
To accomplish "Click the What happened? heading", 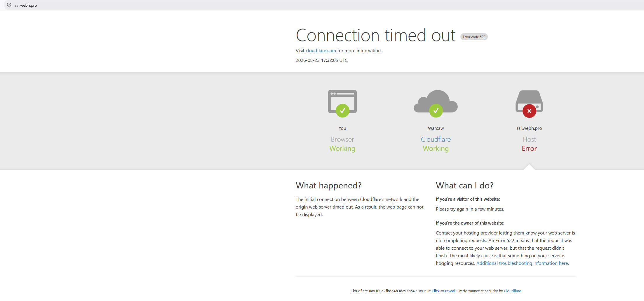I will point(329,185).
